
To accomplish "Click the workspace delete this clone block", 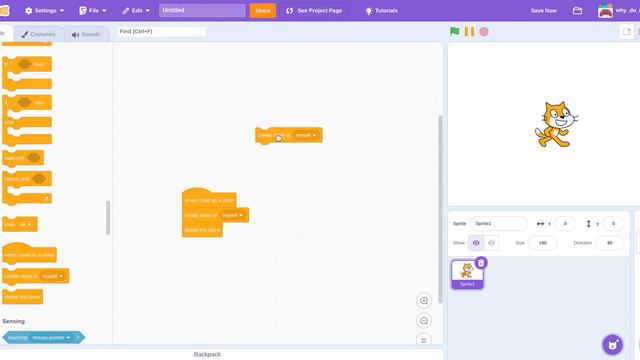I will click(202, 230).
